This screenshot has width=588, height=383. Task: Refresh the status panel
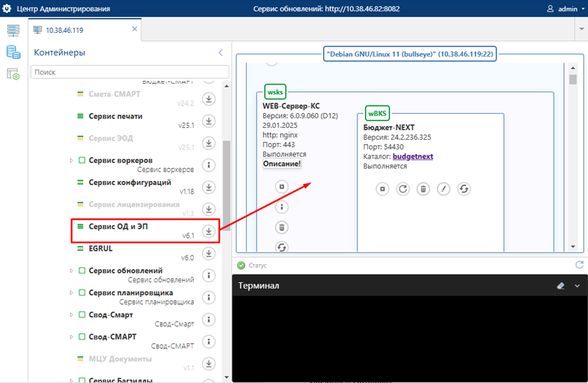click(x=580, y=265)
